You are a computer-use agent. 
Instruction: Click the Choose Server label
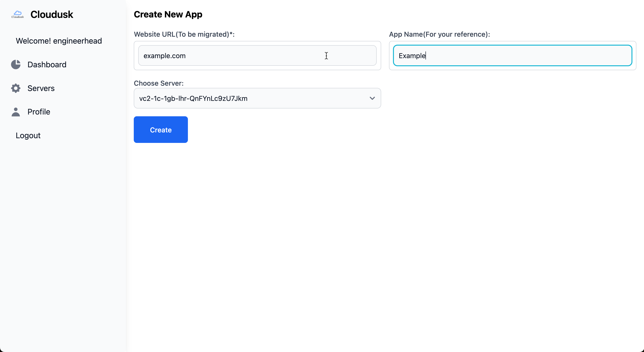159,83
